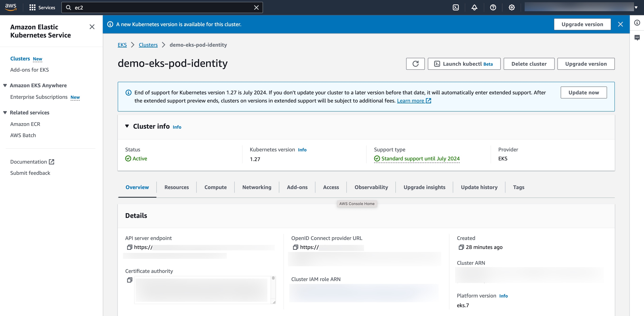Click Upgrade version in the blue banner
644x316 pixels.
tap(582, 24)
